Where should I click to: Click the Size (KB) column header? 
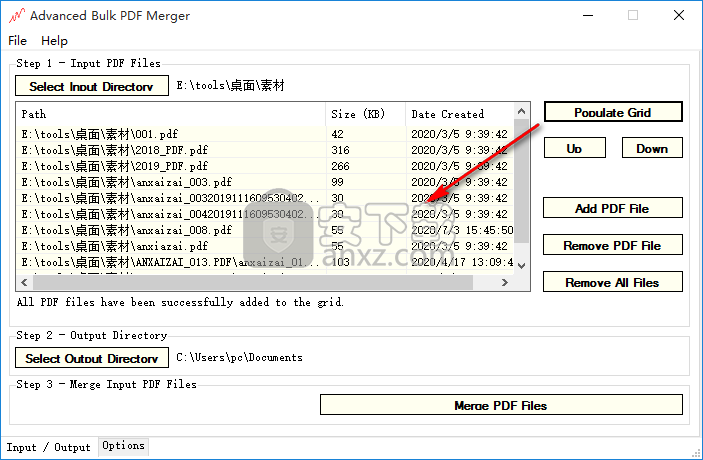tap(366, 114)
